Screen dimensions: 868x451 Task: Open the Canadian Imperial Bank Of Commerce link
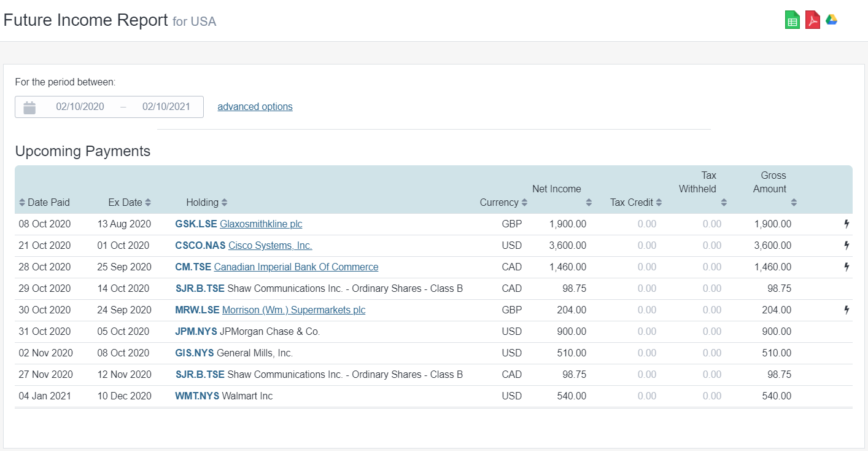(295, 267)
